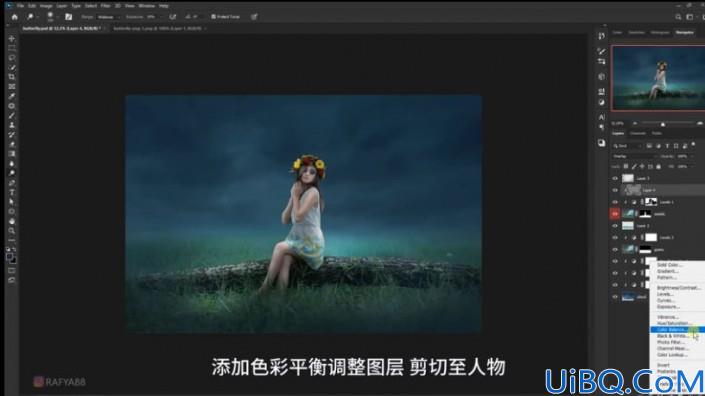Click the Navigator zoom slider handle

coord(663,124)
